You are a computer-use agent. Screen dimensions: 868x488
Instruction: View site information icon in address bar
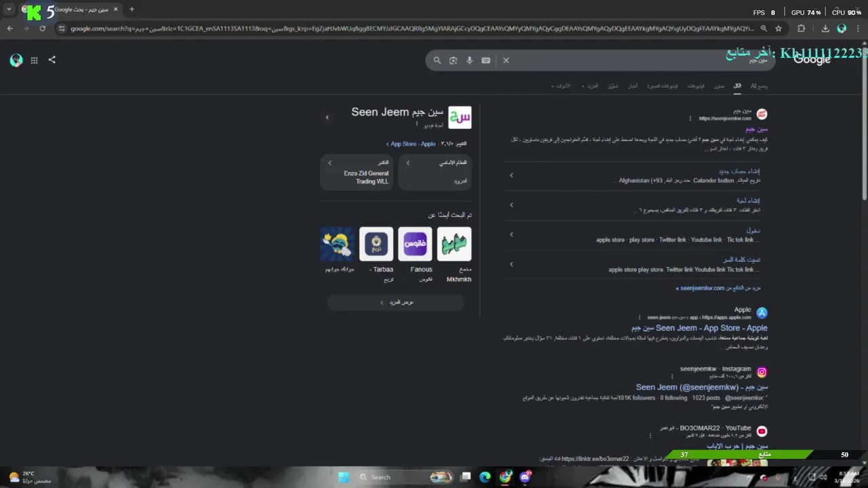pyautogui.click(x=61, y=28)
